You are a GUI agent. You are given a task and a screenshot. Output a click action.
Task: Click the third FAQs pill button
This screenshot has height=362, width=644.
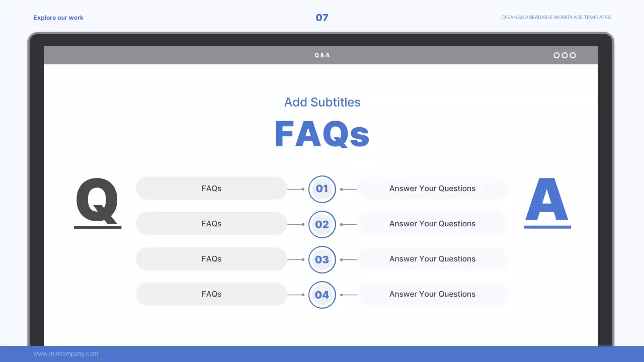(x=211, y=259)
